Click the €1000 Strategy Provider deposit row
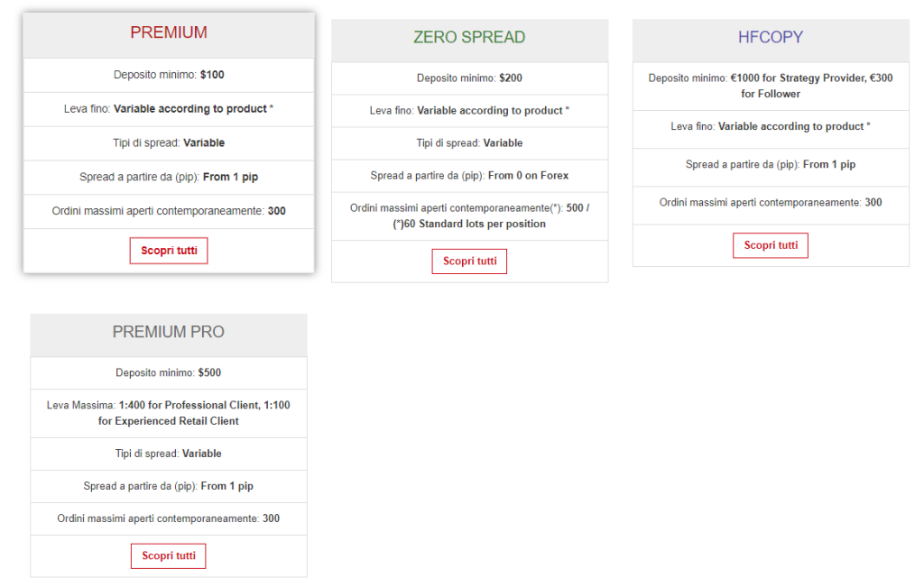This screenshot has width=924, height=587. tap(771, 86)
